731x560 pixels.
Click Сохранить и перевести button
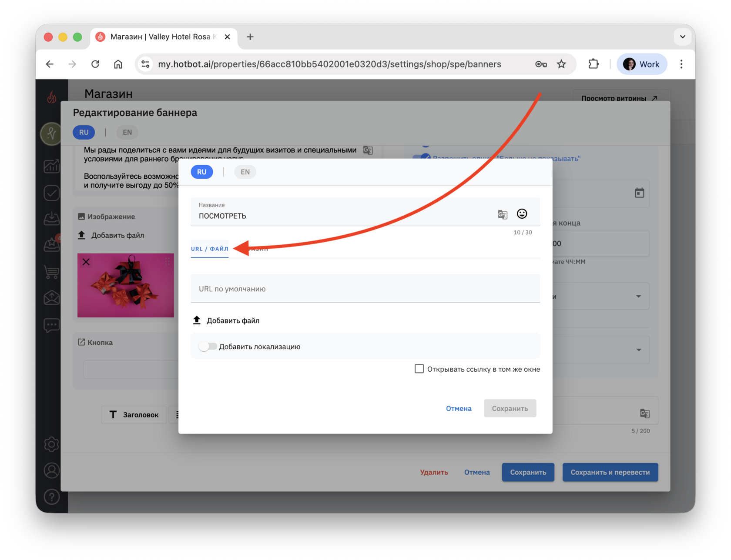pyautogui.click(x=610, y=472)
